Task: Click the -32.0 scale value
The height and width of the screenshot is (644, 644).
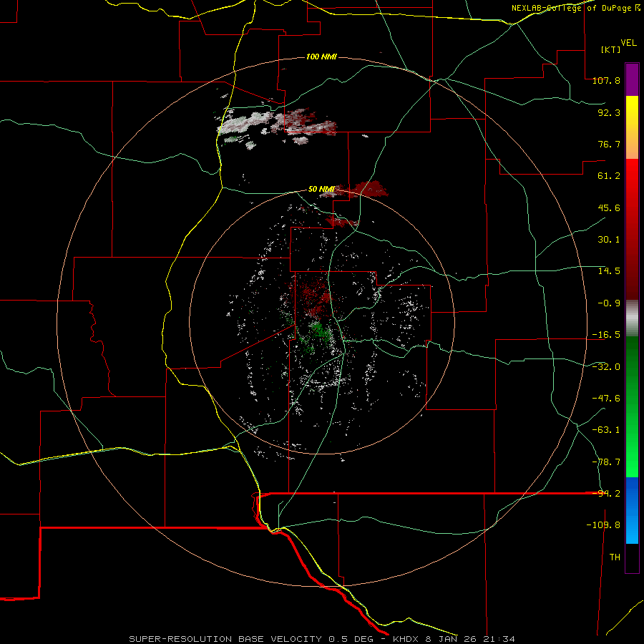Action: 606,367
